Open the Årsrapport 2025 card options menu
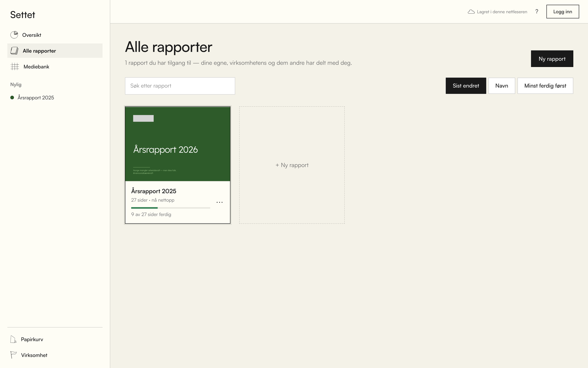The width and height of the screenshot is (588, 368). [x=220, y=202]
